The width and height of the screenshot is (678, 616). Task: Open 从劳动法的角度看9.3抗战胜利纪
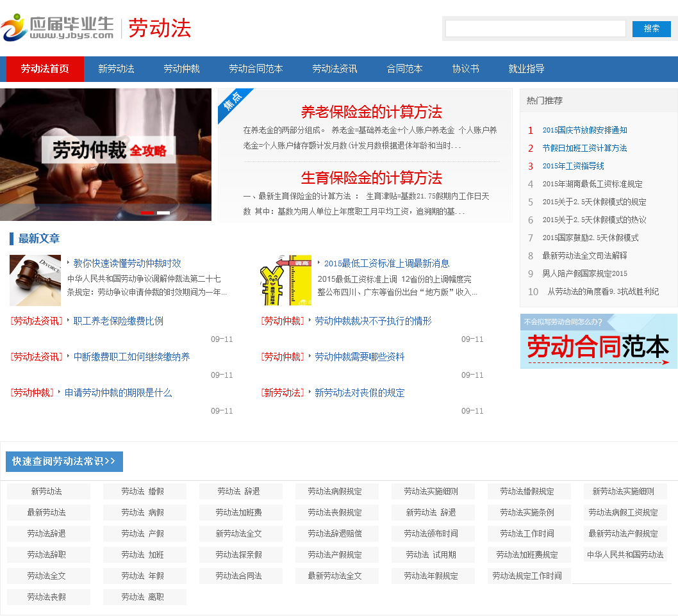[603, 291]
